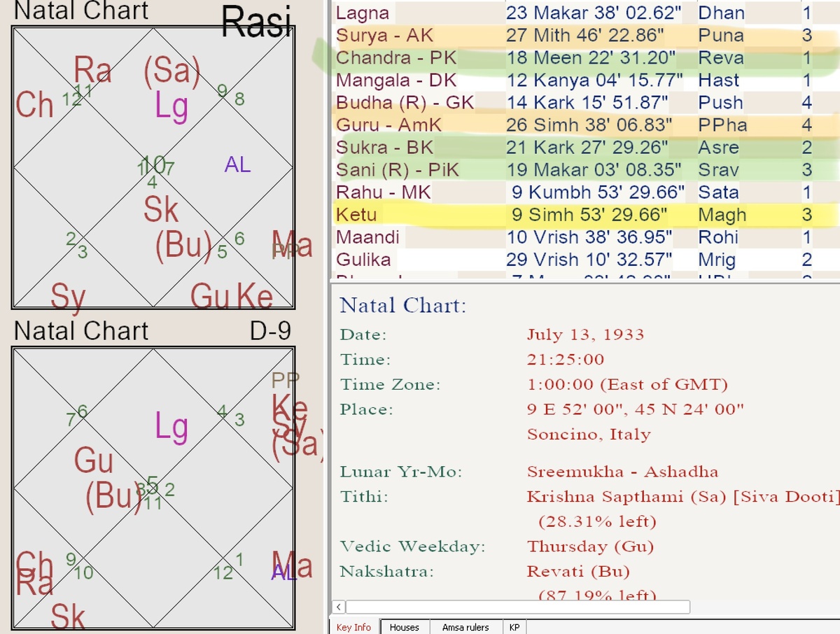Click the Rasi chart title label
The height and width of the screenshot is (634, 840).
point(256,23)
